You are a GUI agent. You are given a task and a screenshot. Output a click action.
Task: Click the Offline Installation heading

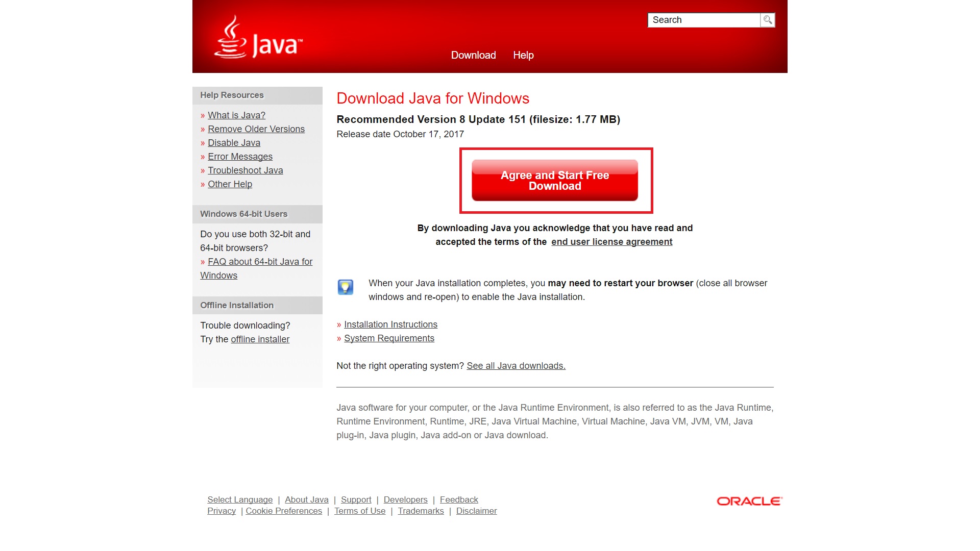pos(237,306)
